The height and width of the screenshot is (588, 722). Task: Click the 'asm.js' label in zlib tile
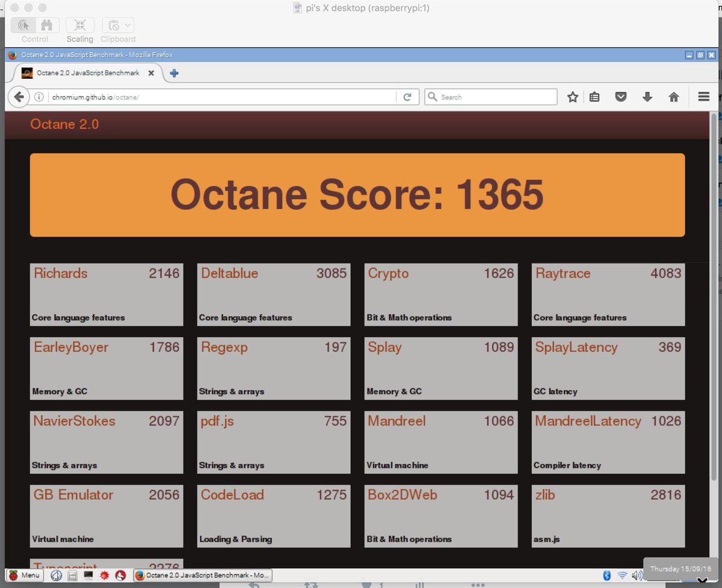pos(546,539)
